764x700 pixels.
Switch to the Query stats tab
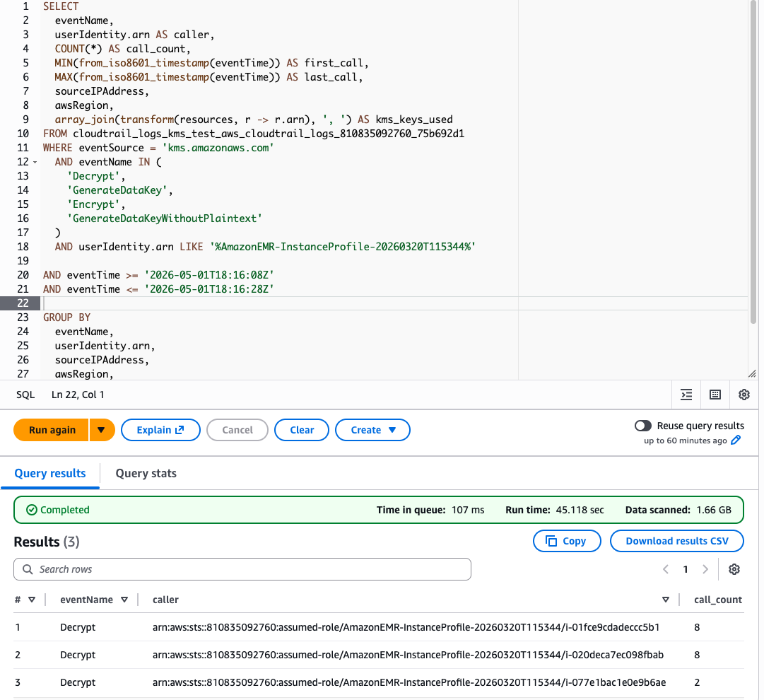(x=146, y=473)
